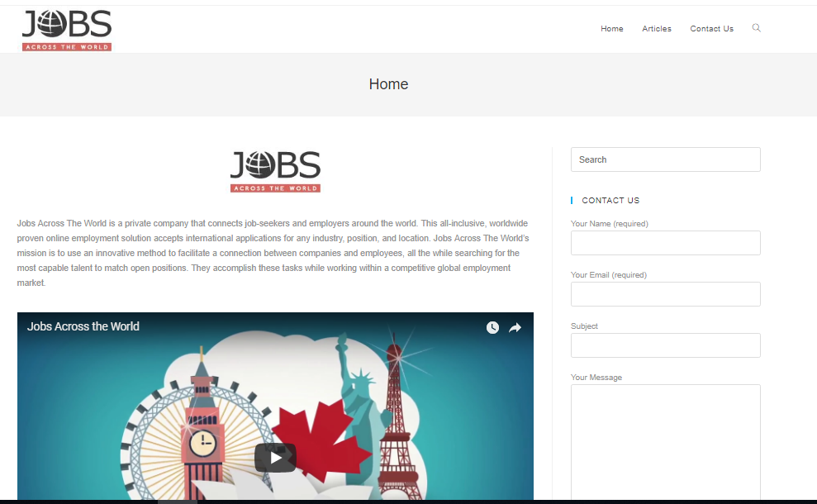Click the 'CONTACT US' sidebar heading
This screenshot has width=817, height=504.
610,200
